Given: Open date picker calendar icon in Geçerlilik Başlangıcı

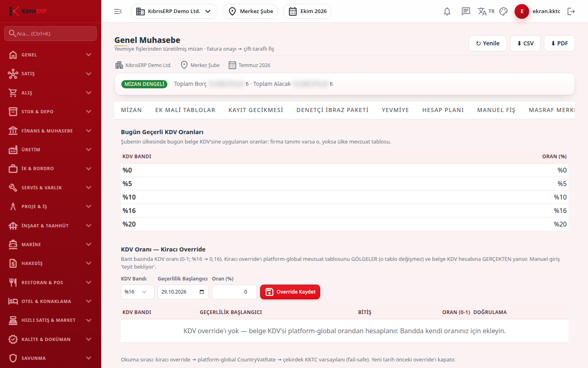Looking at the screenshot, I should click(202, 292).
